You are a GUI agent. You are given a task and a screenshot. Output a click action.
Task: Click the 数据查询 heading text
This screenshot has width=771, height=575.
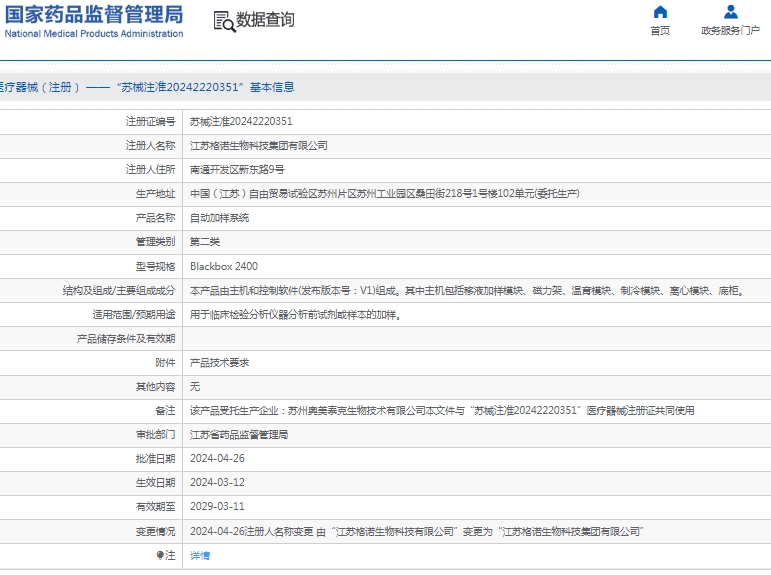(266, 20)
